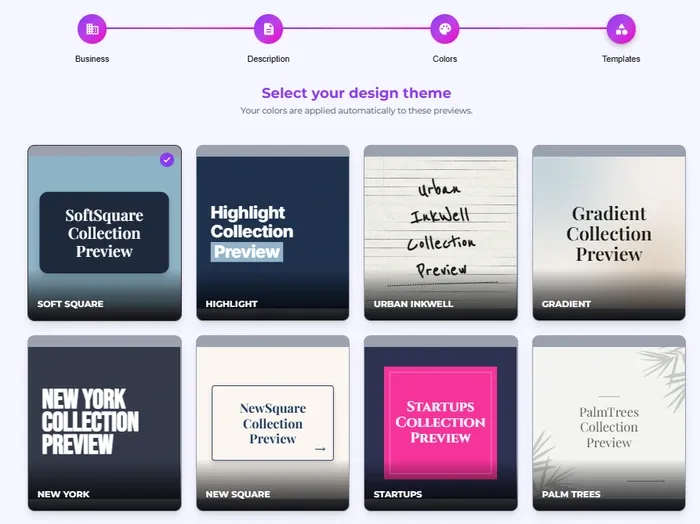700x524 pixels.
Task: Click the SOFT SQUARE caption
Action: click(x=71, y=304)
